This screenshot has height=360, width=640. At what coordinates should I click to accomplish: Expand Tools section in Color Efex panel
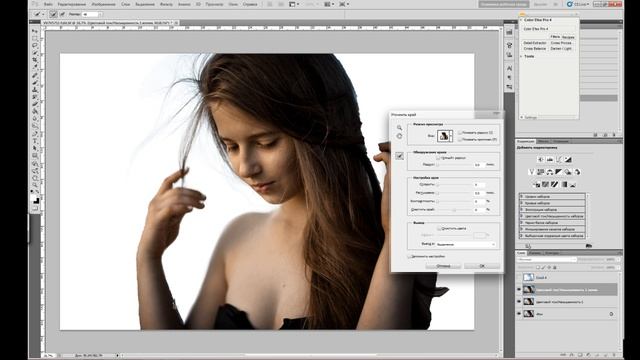(522, 56)
